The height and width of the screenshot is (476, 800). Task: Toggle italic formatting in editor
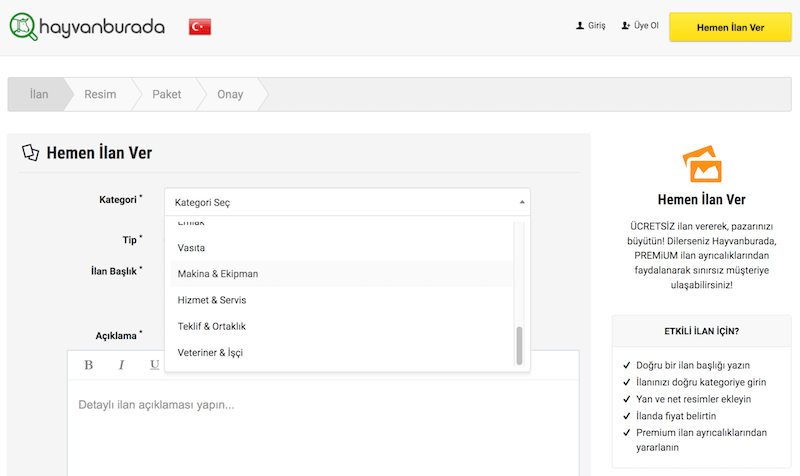[x=121, y=365]
